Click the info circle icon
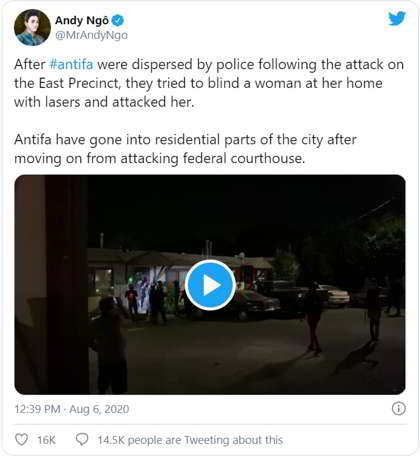Screen dimensions: 420x456 (399, 408)
